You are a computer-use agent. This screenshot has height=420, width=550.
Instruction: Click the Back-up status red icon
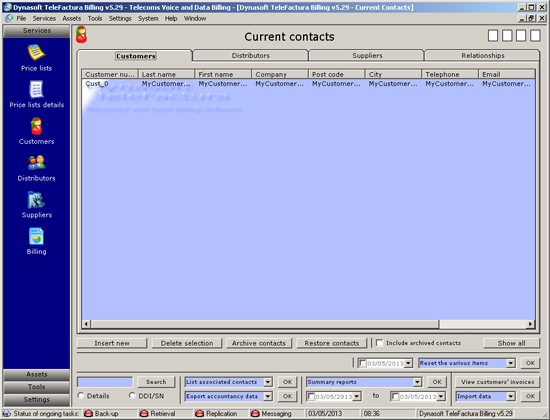[x=88, y=414]
